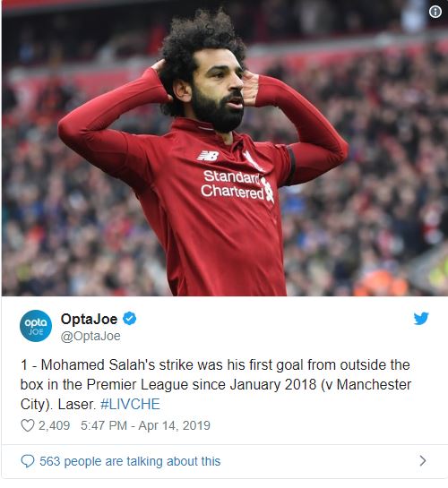Click the OptaJoe profile avatar

click(x=36, y=326)
